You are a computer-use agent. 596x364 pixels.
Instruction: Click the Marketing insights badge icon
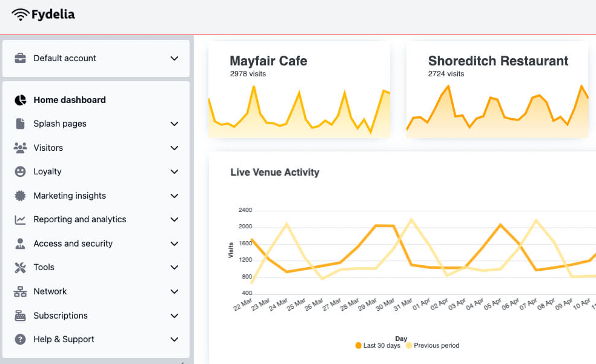click(21, 196)
